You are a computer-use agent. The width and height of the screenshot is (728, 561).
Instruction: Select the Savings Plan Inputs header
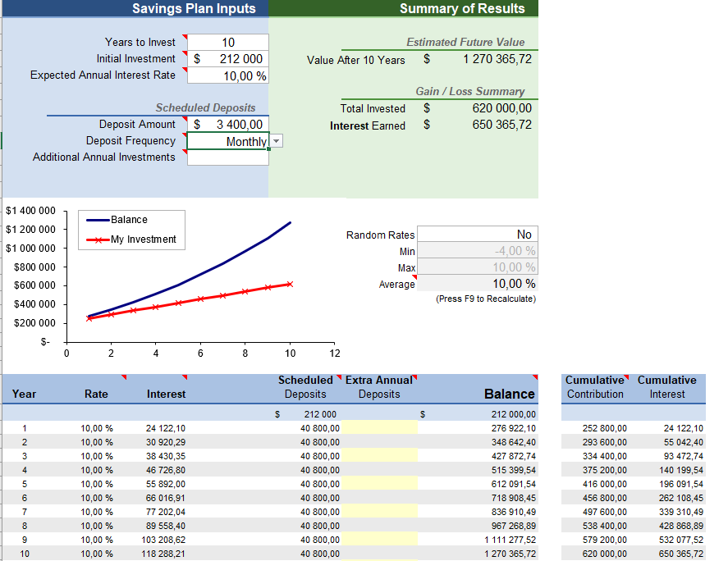pyautogui.click(x=194, y=9)
